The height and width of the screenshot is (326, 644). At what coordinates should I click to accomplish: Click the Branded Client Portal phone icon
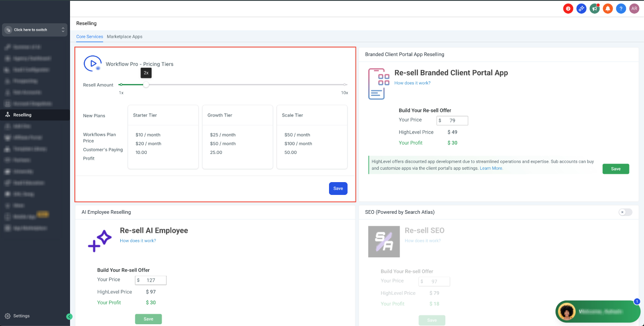click(379, 84)
